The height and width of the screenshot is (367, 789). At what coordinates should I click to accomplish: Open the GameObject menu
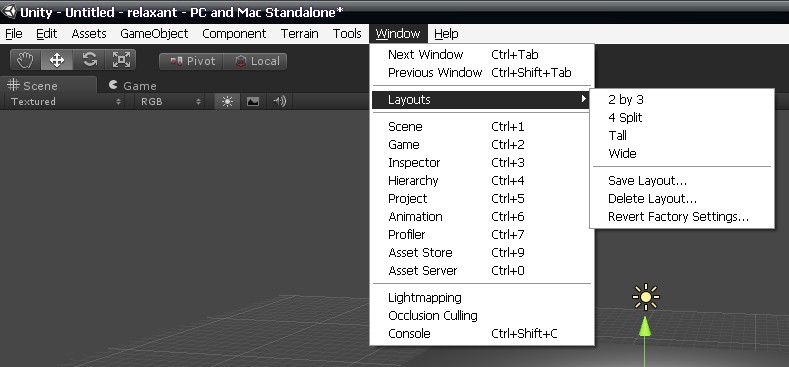point(154,34)
